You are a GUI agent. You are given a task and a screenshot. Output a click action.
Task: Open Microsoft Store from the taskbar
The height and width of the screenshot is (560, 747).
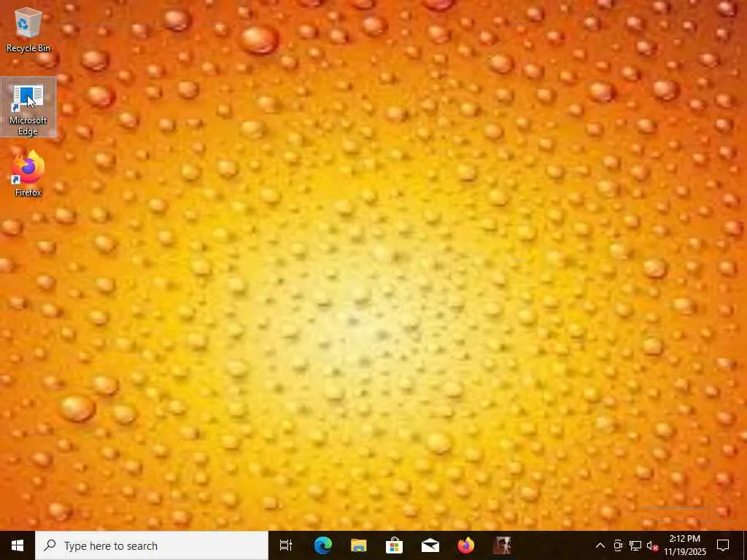pos(394,545)
